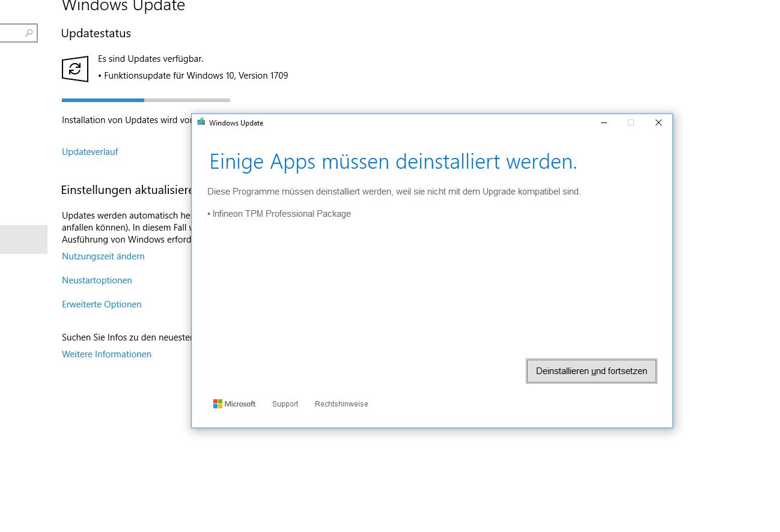Open the Neustartoptionen link
This screenshot has height=532, width=780.
(x=97, y=280)
